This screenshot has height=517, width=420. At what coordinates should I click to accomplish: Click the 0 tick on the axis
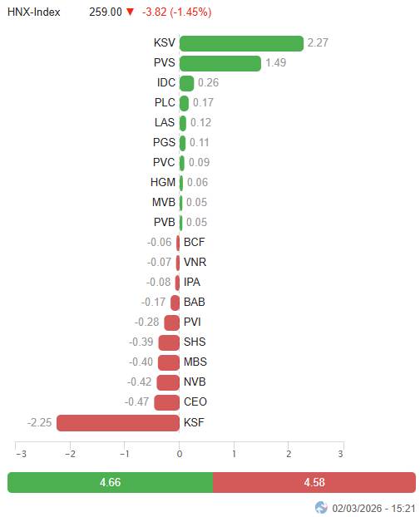click(x=180, y=454)
